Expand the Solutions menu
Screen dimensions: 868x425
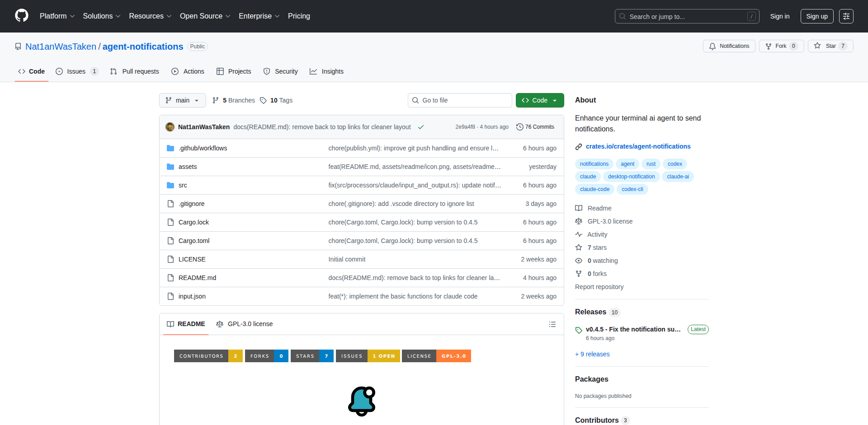pyautogui.click(x=102, y=16)
